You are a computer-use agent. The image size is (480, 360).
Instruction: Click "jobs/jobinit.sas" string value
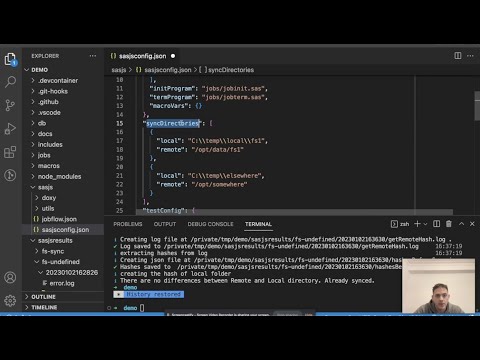coord(233,88)
